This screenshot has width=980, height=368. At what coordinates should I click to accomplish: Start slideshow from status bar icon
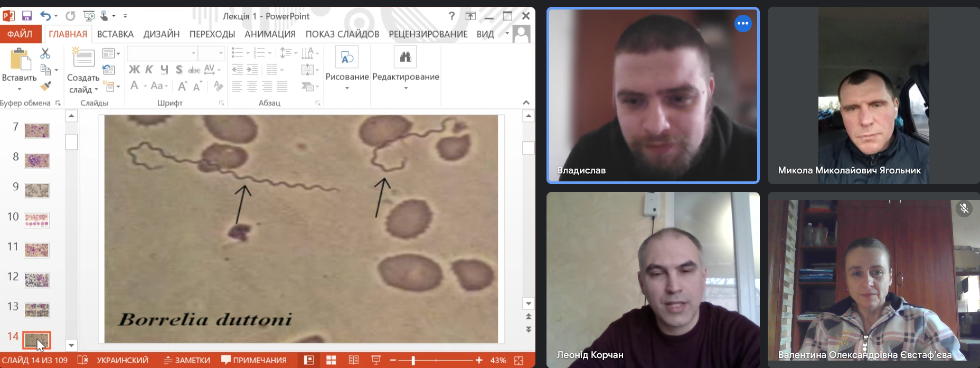pos(376,360)
